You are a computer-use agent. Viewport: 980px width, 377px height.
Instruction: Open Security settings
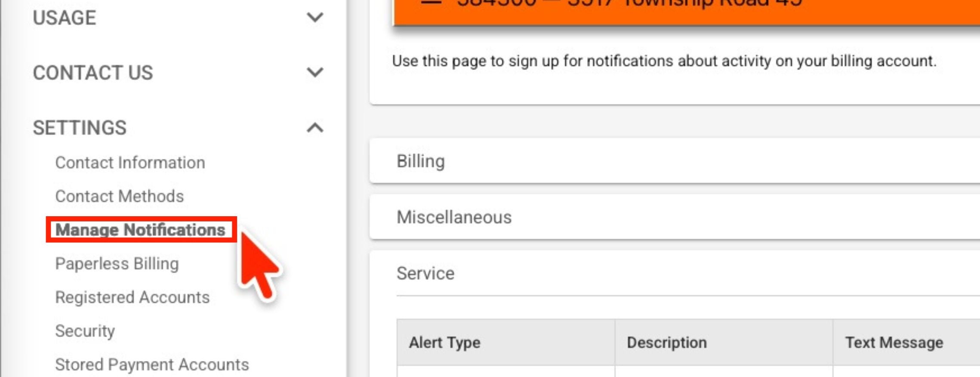point(85,331)
